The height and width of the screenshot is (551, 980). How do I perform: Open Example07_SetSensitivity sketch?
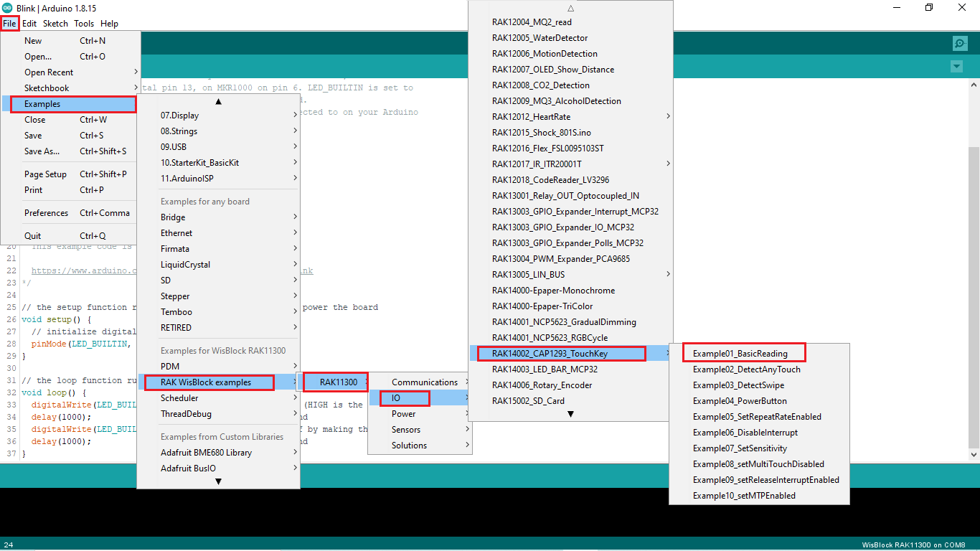point(759,448)
